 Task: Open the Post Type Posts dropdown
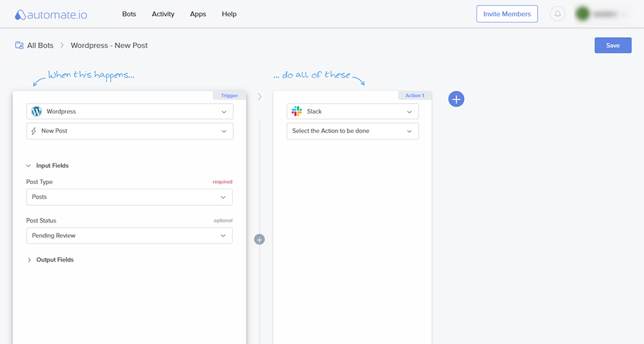click(130, 197)
